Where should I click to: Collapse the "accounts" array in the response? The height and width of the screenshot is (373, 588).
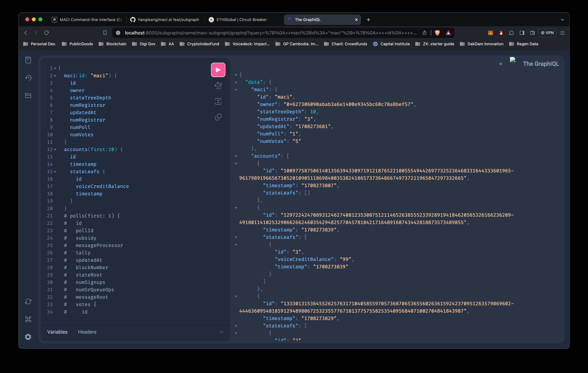click(x=236, y=156)
